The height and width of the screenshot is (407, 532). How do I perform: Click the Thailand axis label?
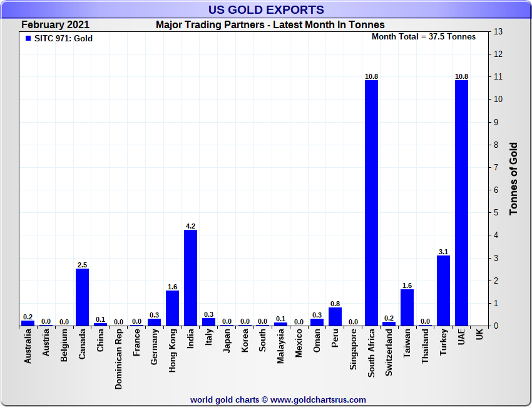pos(425,346)
